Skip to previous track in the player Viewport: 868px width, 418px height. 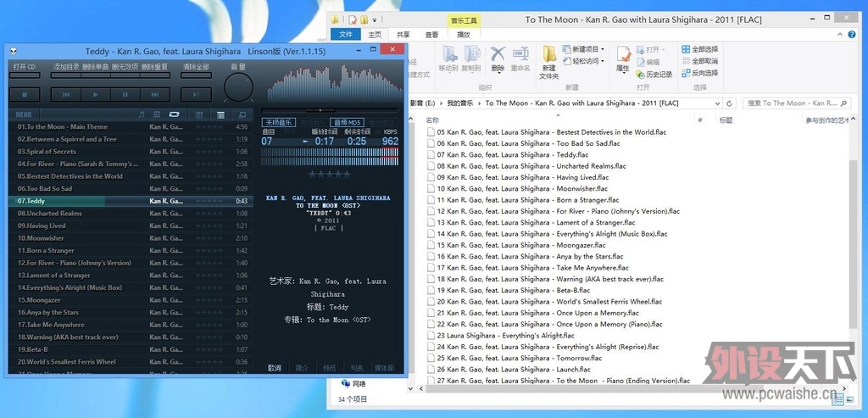pos(66,95)
